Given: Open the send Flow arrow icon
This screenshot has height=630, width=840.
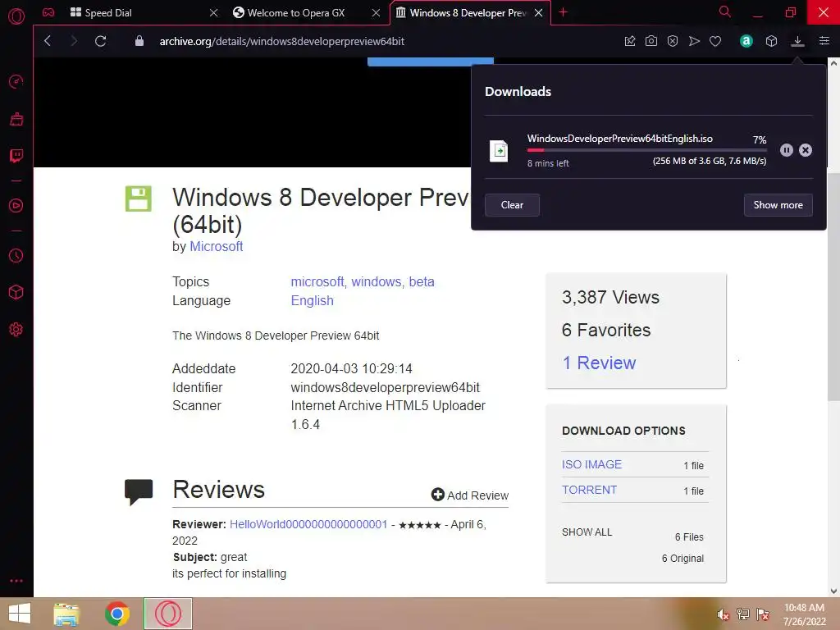Looking at the screenshot, I should coord(694,41).
